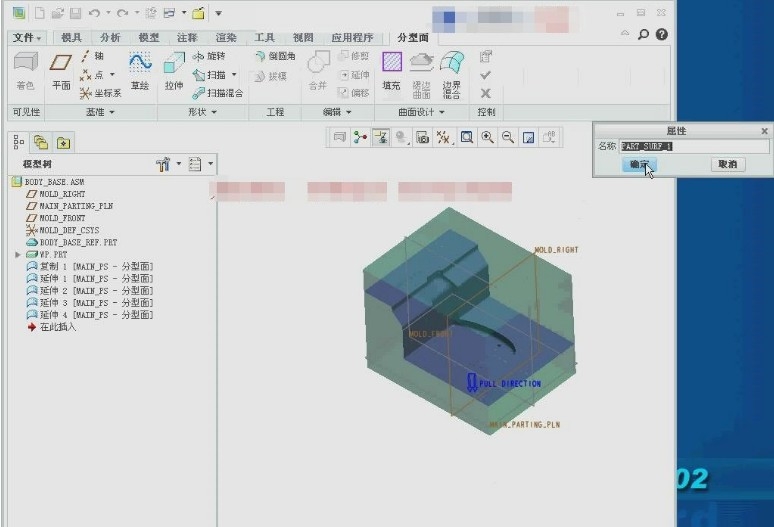Open the 点 (Point) dropdown arrow

[113, 75]
